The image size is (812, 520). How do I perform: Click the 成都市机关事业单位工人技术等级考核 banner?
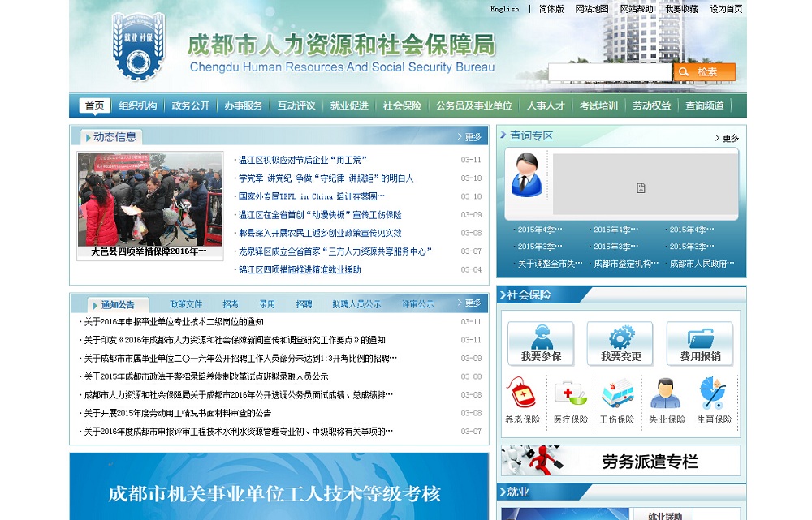(279, 487)
